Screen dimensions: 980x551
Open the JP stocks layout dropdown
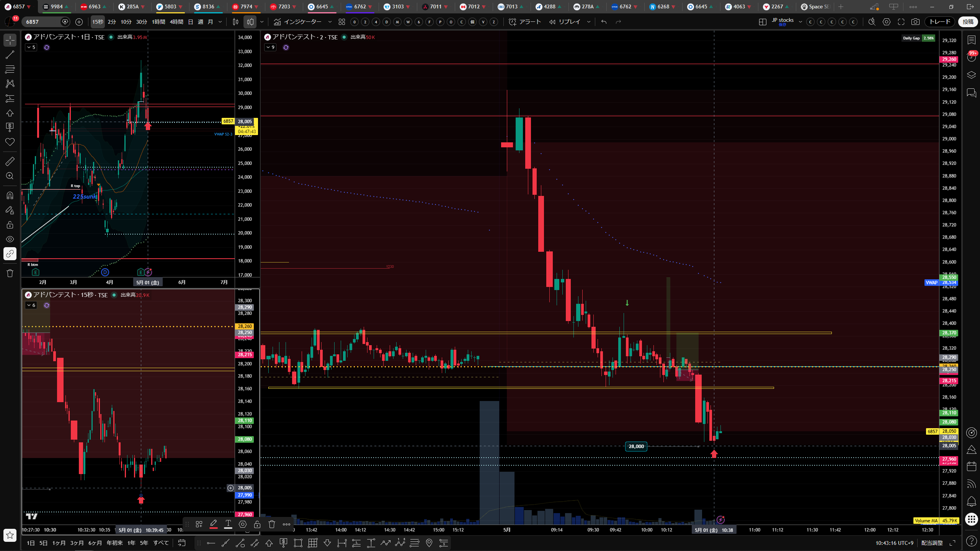pyautogui.click(x=800, y=22)
